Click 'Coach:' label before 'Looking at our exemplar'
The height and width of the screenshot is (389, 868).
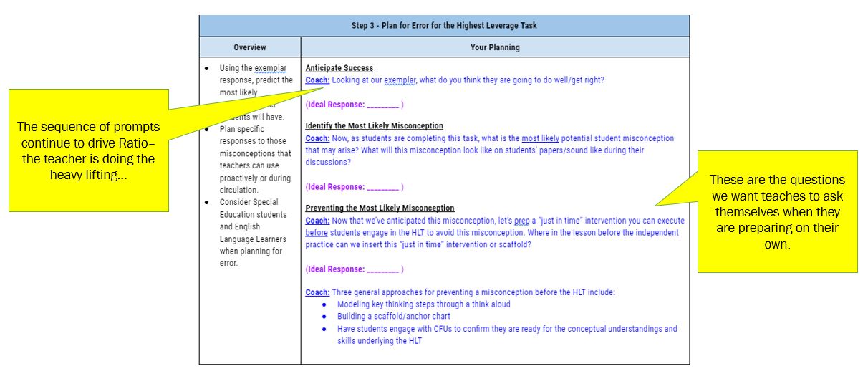point(317,80)
